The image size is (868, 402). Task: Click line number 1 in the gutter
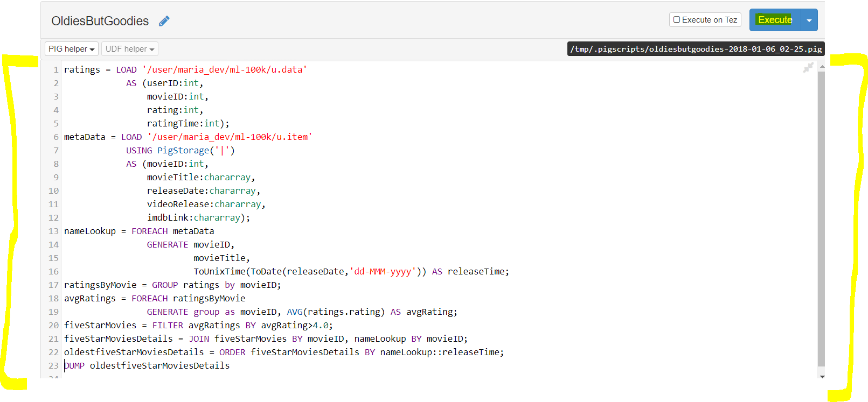[56, 69]
